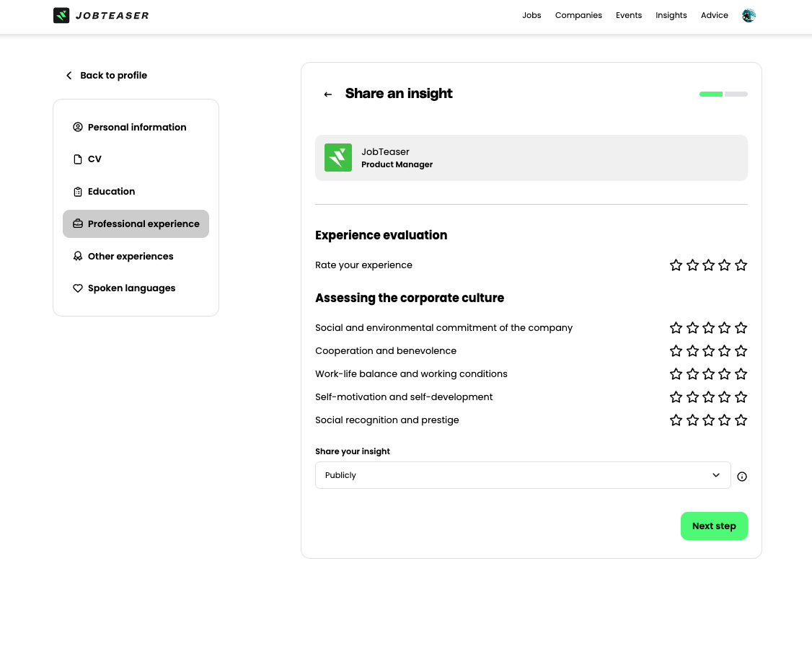Open the Events menu item

point(629,16)
